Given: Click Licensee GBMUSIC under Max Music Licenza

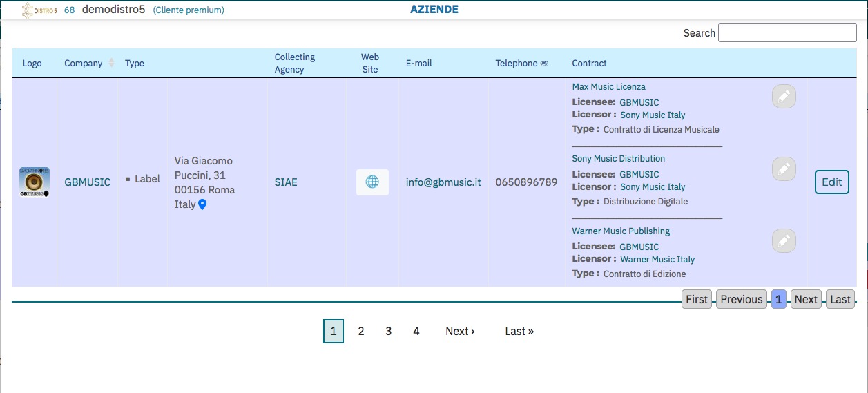Looking at the screenshot, I should tap(639, 103).
